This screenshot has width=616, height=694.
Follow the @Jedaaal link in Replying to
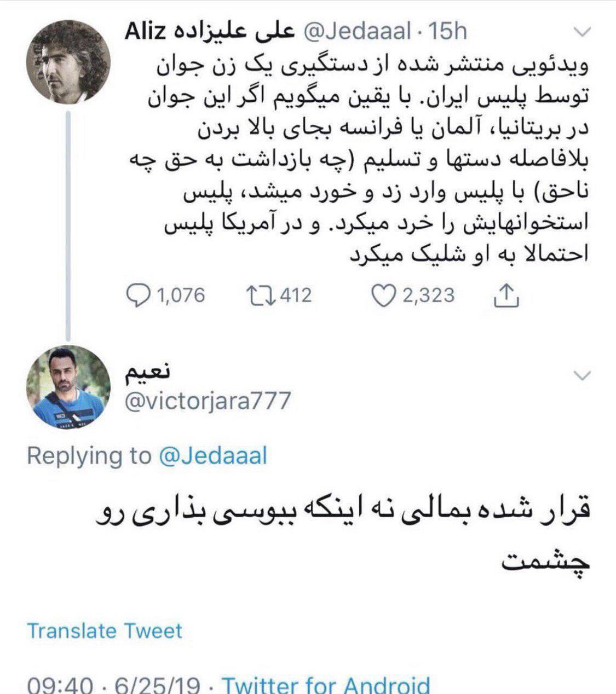pos(213,455)
